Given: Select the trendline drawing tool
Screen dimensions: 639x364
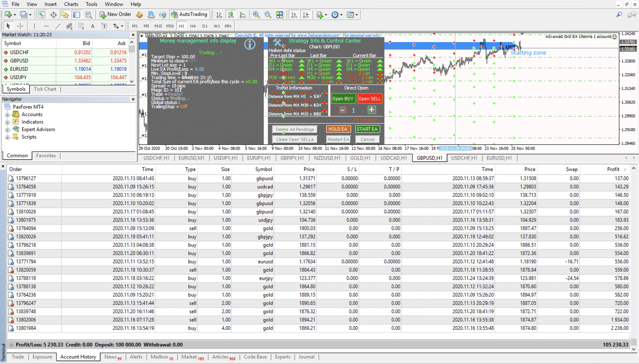Looking at the screenshot, I should coord(58,26).
